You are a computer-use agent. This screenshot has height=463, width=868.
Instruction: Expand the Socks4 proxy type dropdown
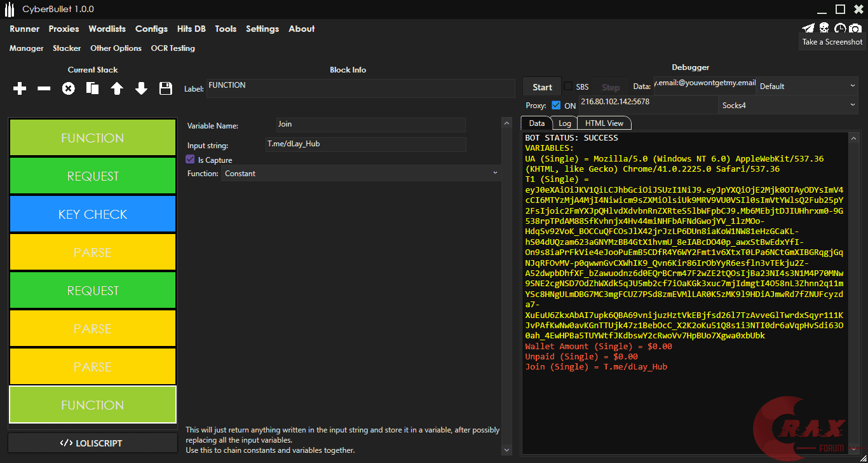coord(789,106)
